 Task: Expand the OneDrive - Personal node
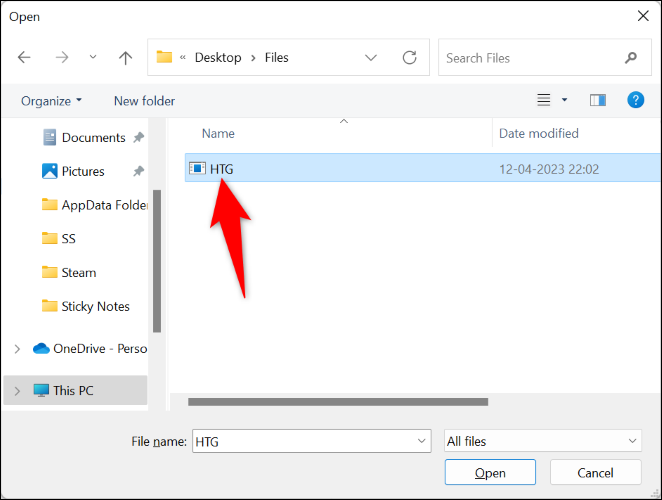[x=17, y=349]
